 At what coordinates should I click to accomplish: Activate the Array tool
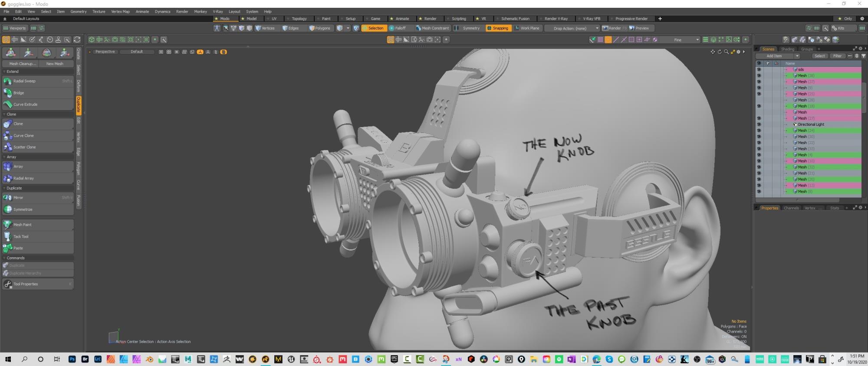(x=38, y=167)
